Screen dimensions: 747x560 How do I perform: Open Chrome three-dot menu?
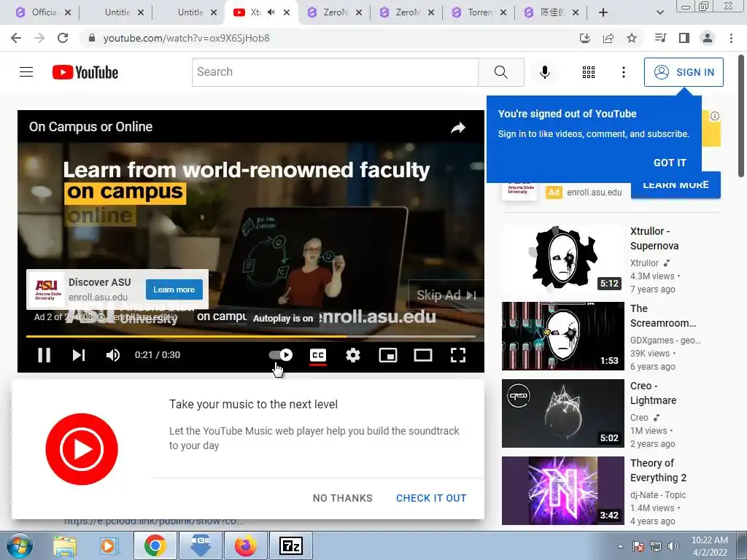coord(731,38)
